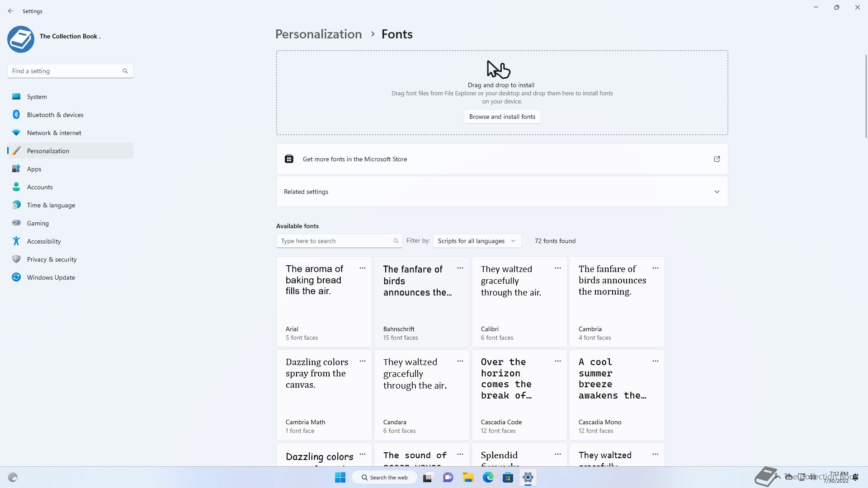868x488 pixels.
Task: Open Windows Update page
Action: [71, 277]
